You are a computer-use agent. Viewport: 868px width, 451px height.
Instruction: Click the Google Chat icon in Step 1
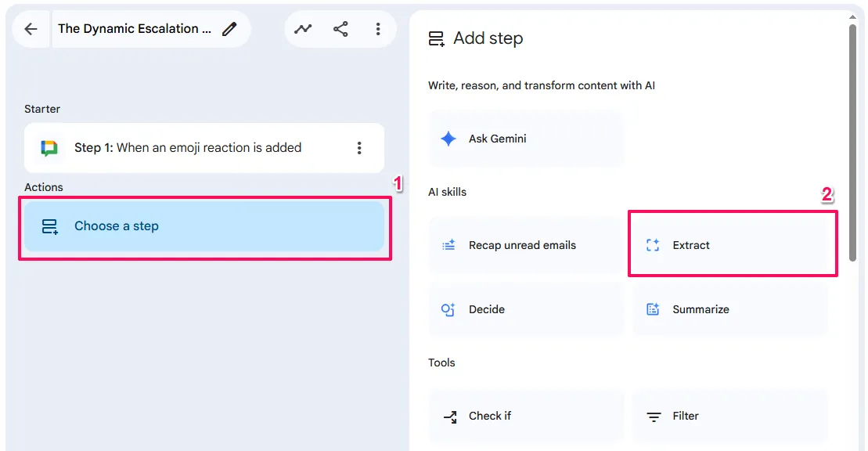pyautogui.click(x=49, y=148)
